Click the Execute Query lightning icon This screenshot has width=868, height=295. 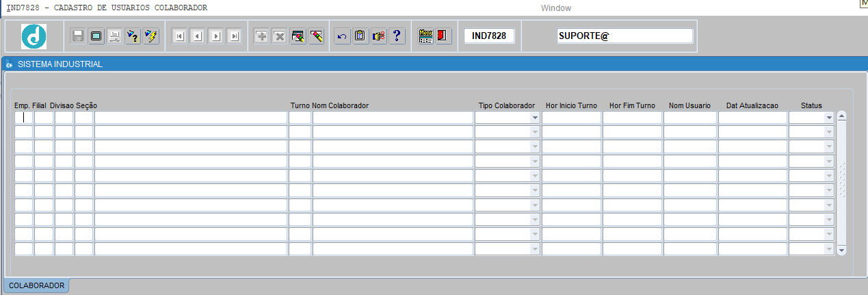151,36
